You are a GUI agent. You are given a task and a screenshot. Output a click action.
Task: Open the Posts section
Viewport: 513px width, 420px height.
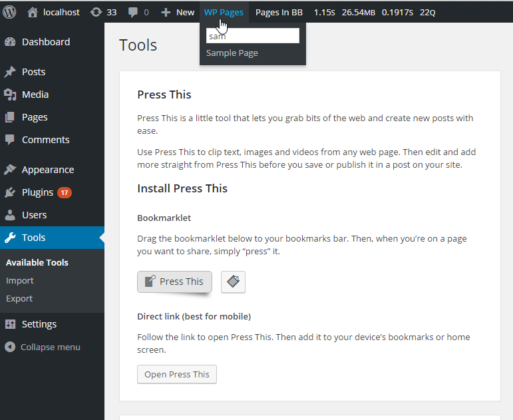pyautogui.click(x=34, y=72)
